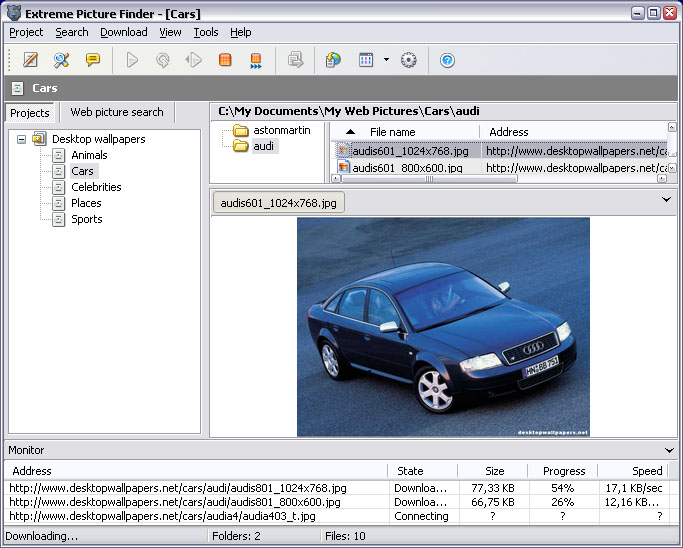Select the Celebrities project
The height and width of the screenshot is (548, 683).
click(96, 187)
